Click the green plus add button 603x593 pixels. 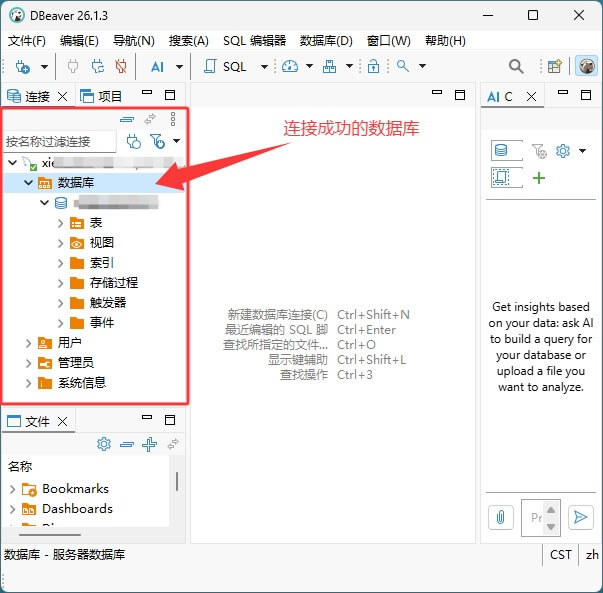click(539, 178)
